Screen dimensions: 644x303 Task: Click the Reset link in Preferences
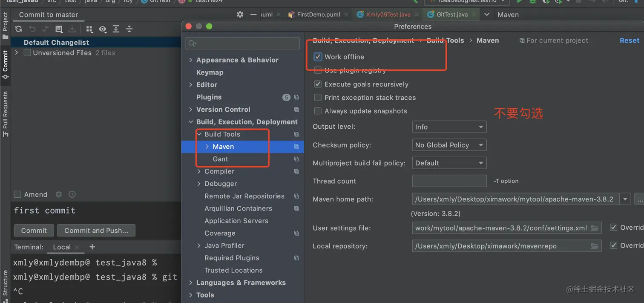[x=629, y=40]
